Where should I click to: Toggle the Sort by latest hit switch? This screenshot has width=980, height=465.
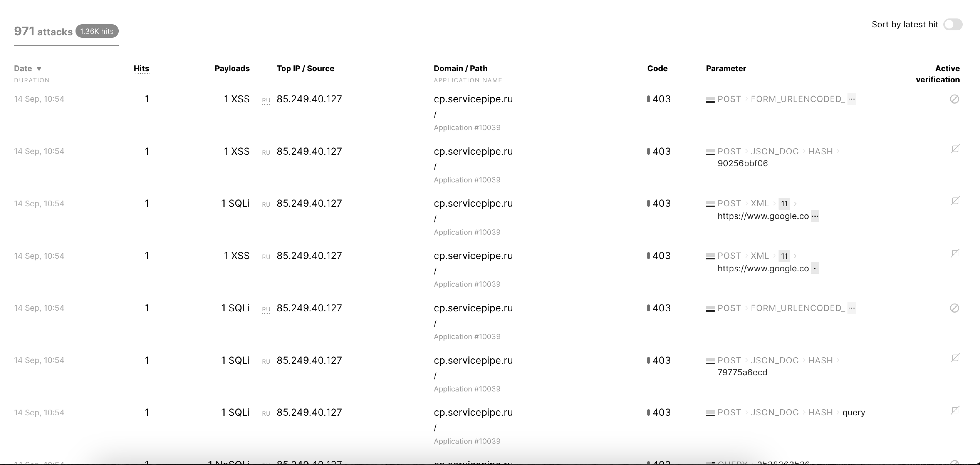pos(953,25)
